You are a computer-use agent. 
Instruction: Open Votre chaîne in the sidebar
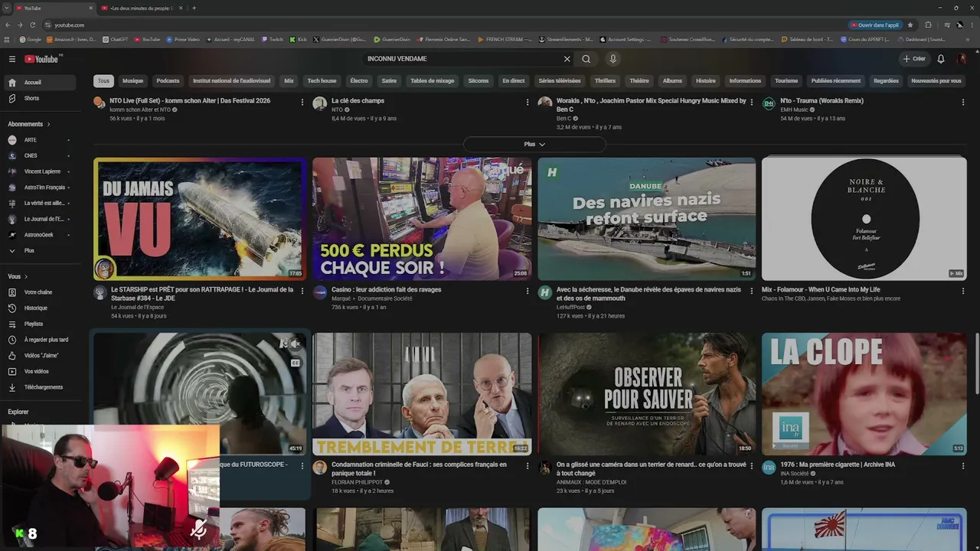point(40,292)
